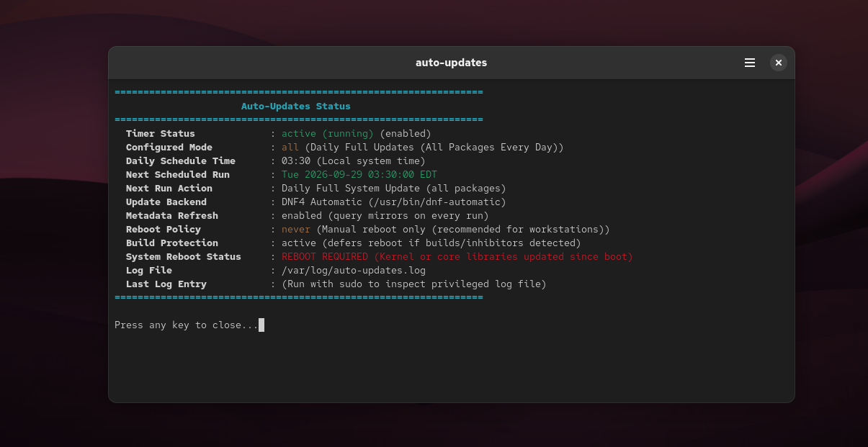Click the Run with sudo message
Screen dimensions: 868x447
click(414, 284)
